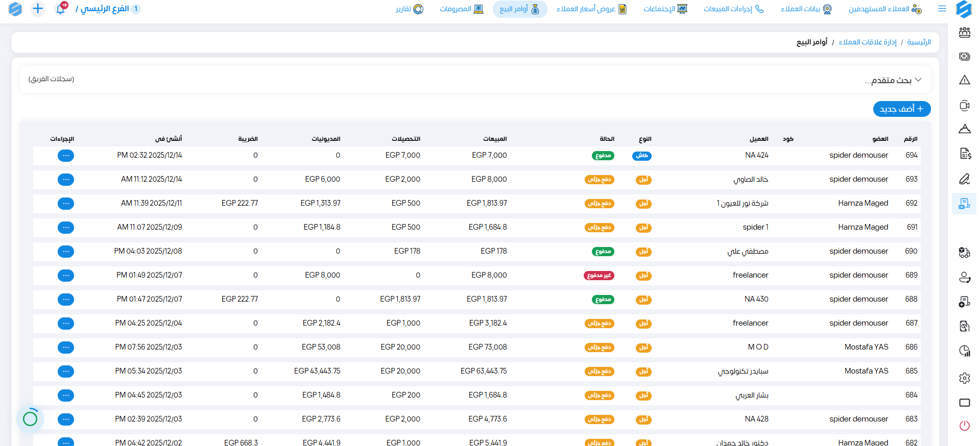This screenshot has width=980, height=446.
Task: Open the video camera sidebar icon
Action: [964, 106]
